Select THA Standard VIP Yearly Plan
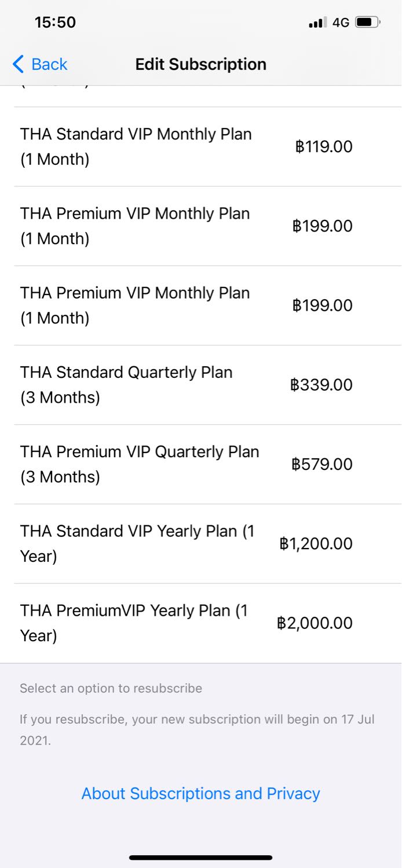Screen dimensions: 402x868 click(x=137, y=543)
